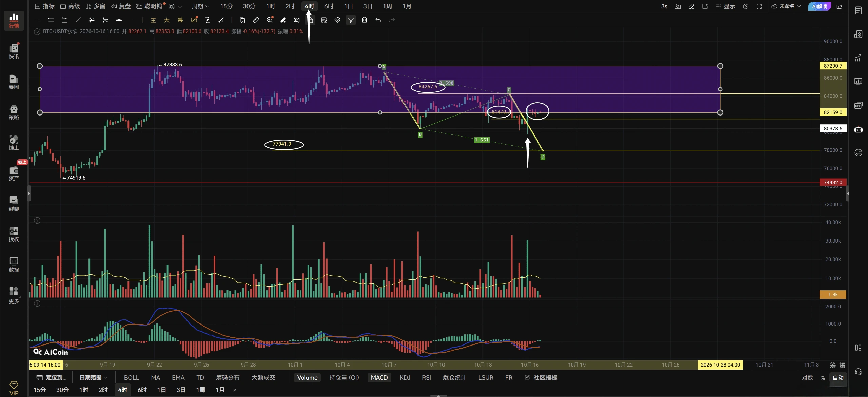
Task: Open the 行情 market sidebar icon
Action: pyautogui.click(x=14, y=20)
